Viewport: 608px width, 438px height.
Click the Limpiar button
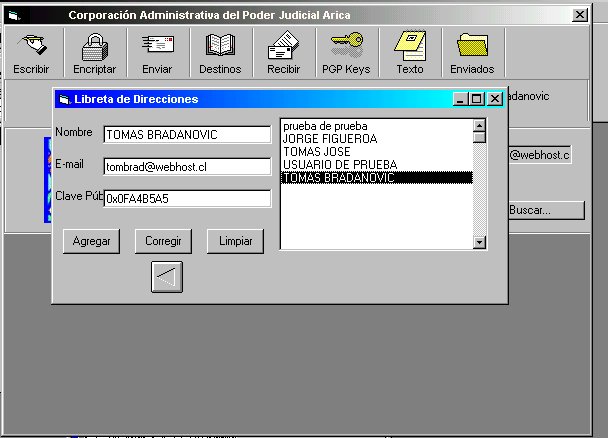(235, 241)
